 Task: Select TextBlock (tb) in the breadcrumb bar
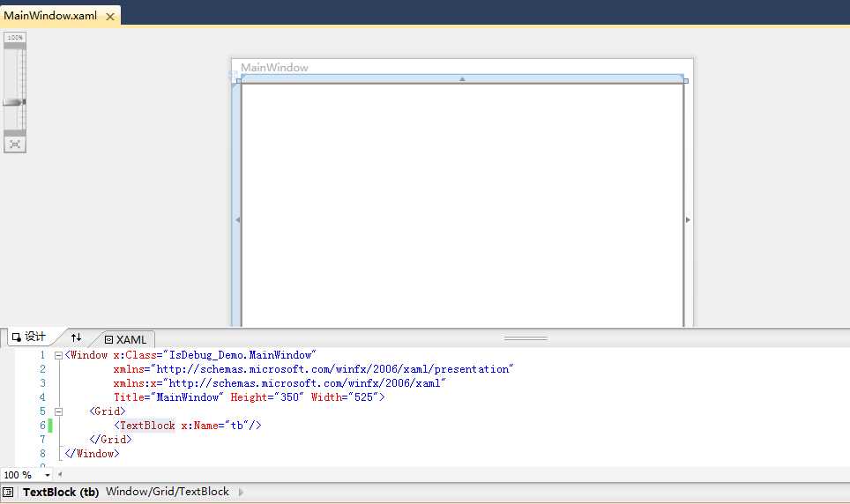click(x=61, y=492)
